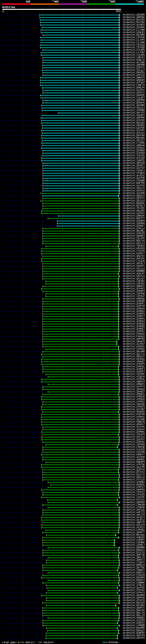Image resolution: width=146 pixels, height=644 pixels.
Task: Click the UniRef100_Q7FQG7 label
Action: [134, 82]
